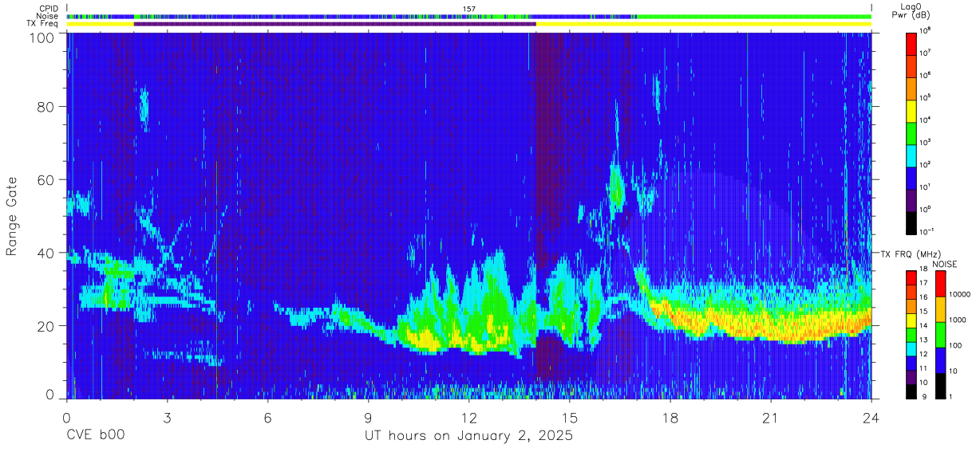Click the 40 tick label on Range Gate axis
The width and height of the screenshot is (980, 452).
coord(45,253)
